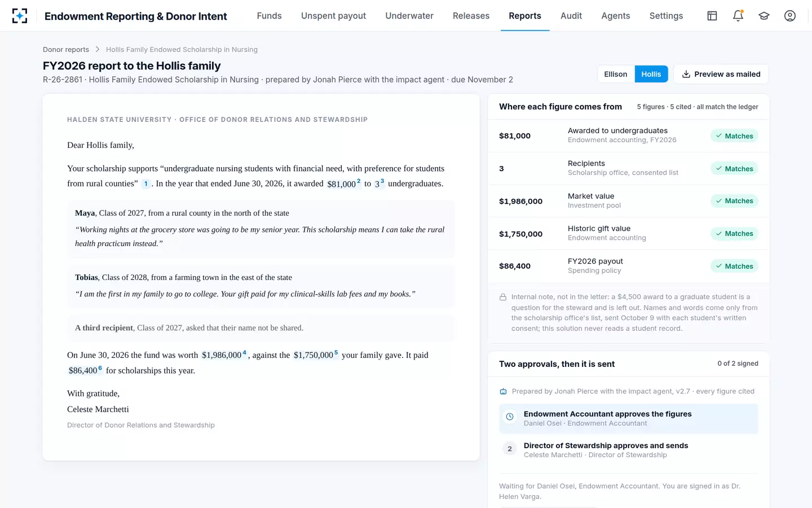Click the '0 of 2 signed' status
This screenshot has width=812, height=508.
pos(738,364)
